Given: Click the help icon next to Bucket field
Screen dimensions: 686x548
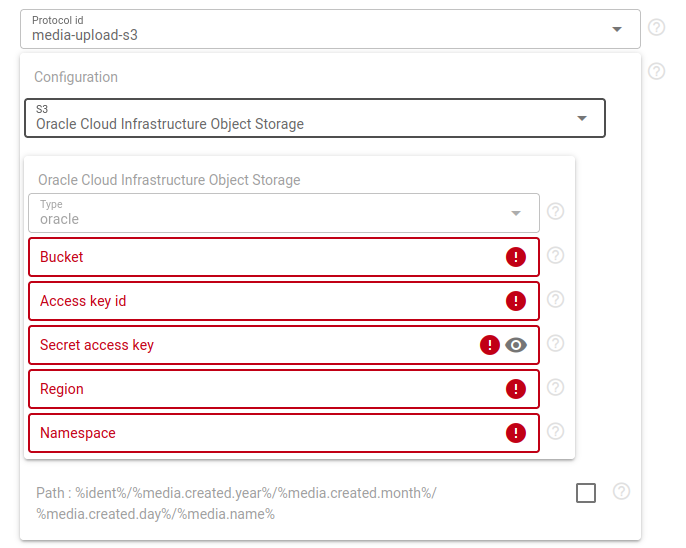Looking at the screenshot, I should click(x=556, y=255).
